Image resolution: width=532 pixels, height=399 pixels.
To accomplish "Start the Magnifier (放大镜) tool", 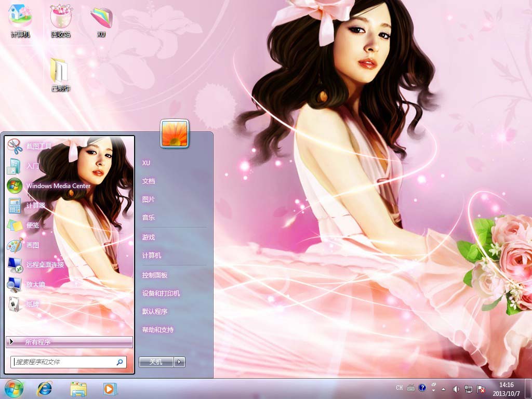I will 35,285.
